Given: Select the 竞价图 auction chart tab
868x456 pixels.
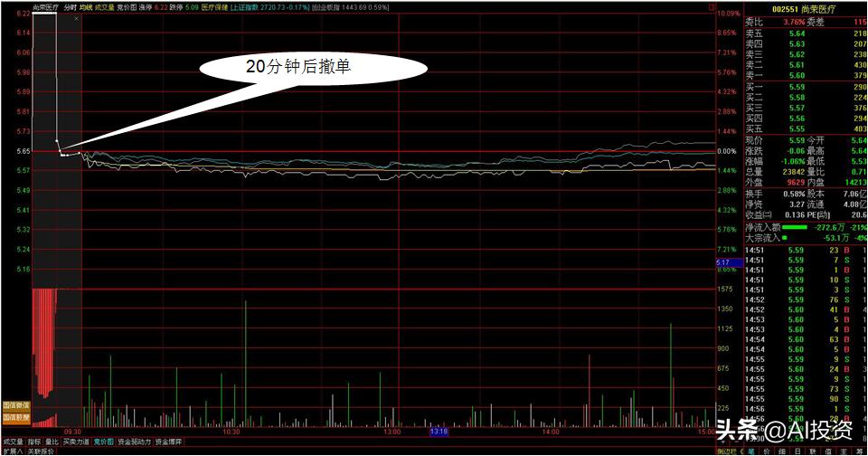Looking at the screenshot, I should [x=103, y=442].
